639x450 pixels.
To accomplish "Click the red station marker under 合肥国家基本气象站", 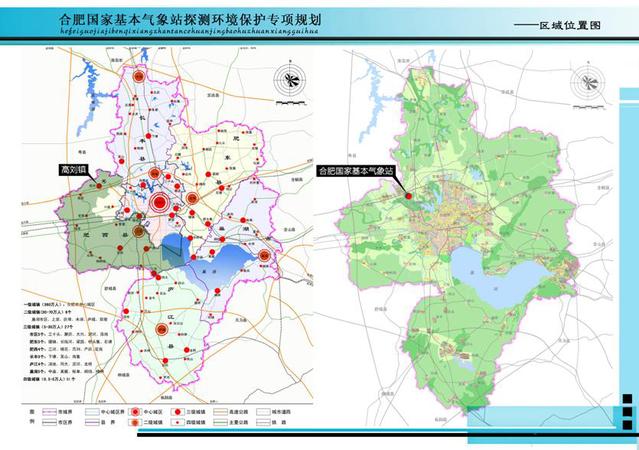I will click(409, 195).
